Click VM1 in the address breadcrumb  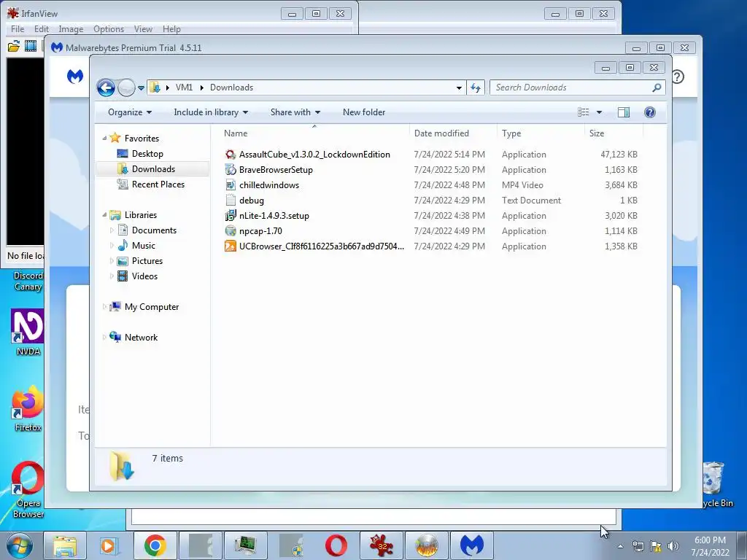coord(184,87)
